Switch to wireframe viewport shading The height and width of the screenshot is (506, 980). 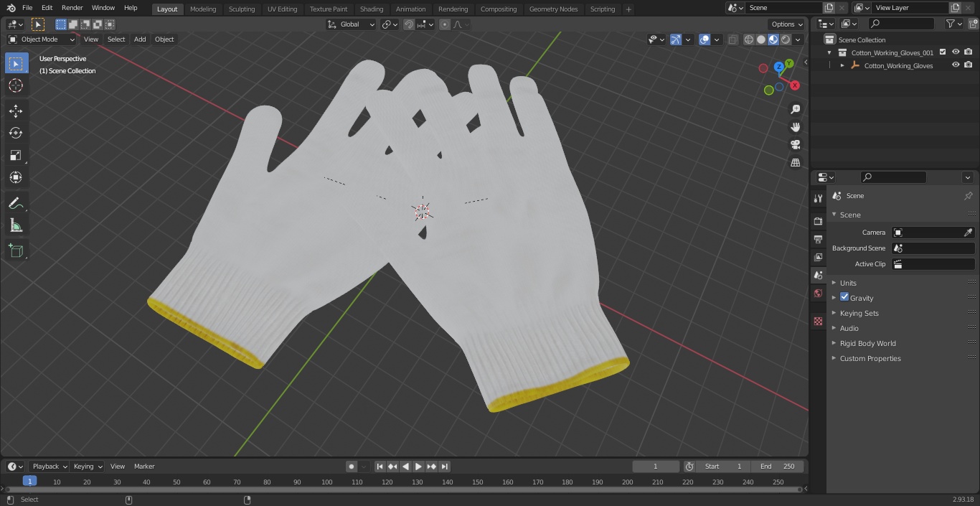[749, 39]
